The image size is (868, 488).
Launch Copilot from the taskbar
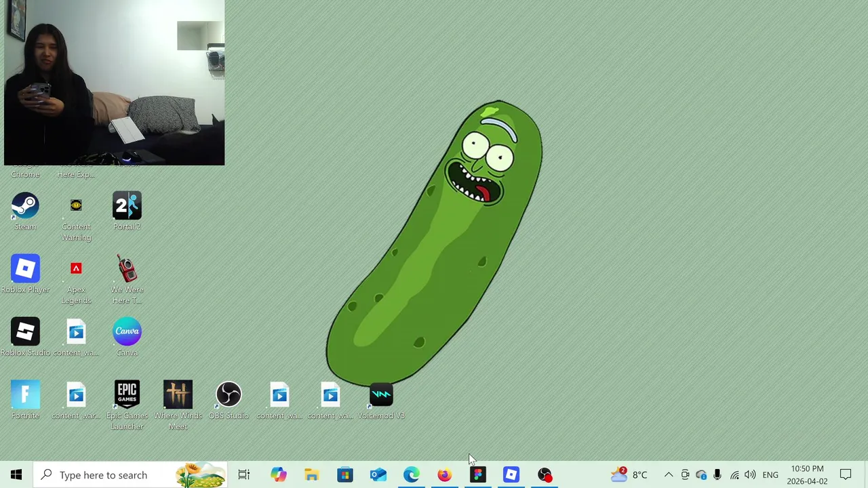click(278, 475)
